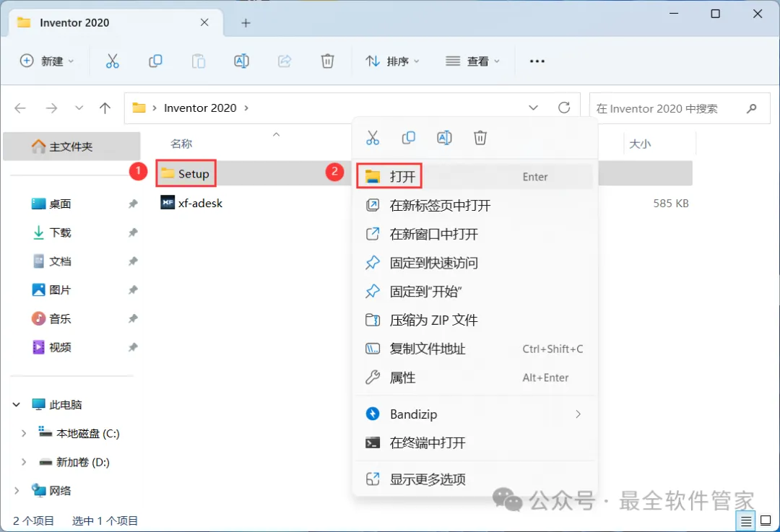Unpin 下载 using its pin icon
The height and width of the screenshot is (532, 780).
133,232
